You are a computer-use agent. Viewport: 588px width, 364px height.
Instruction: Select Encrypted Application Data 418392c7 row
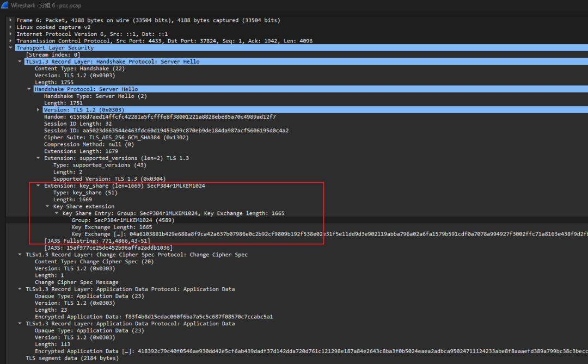311,351
